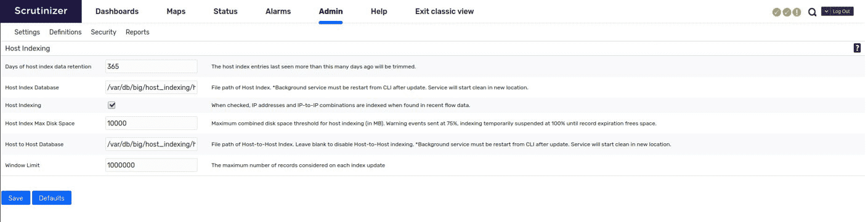Click the 'Host Index Max Disk Space' label
868x222 pixels.
click(x=40, y=124)
